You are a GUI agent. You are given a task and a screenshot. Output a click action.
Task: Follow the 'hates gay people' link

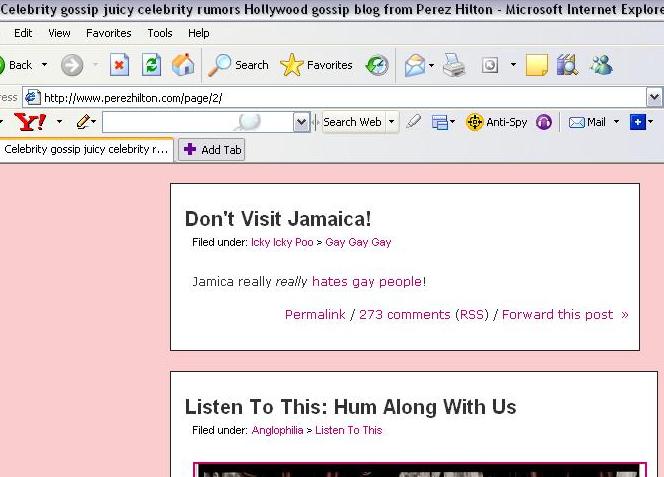coord(368,282)
